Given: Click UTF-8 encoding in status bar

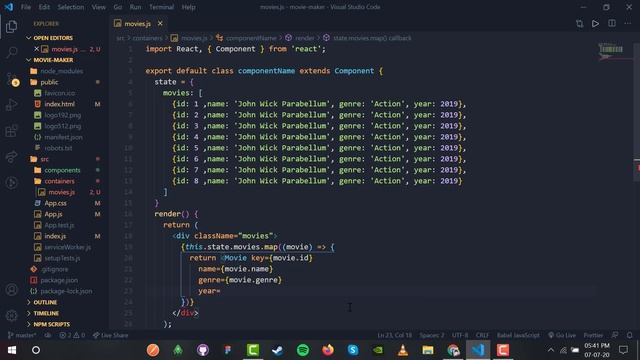Looking at the screenshot, I should click(x=460, y=335).
